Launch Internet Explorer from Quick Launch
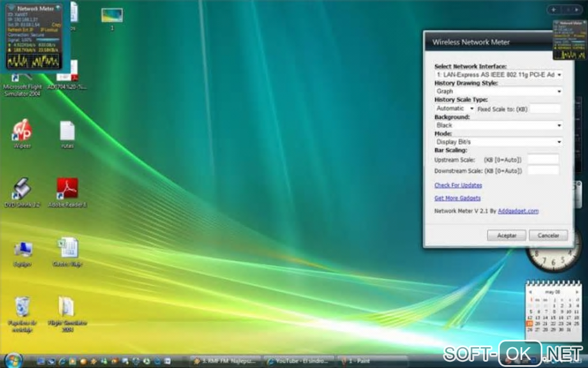 [x=62, y=361]
